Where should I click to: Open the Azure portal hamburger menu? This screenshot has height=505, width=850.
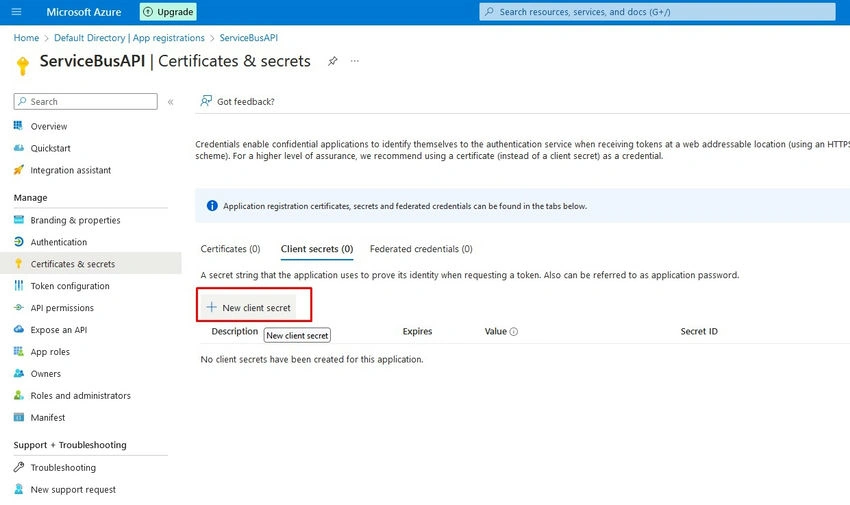[16, 11]
